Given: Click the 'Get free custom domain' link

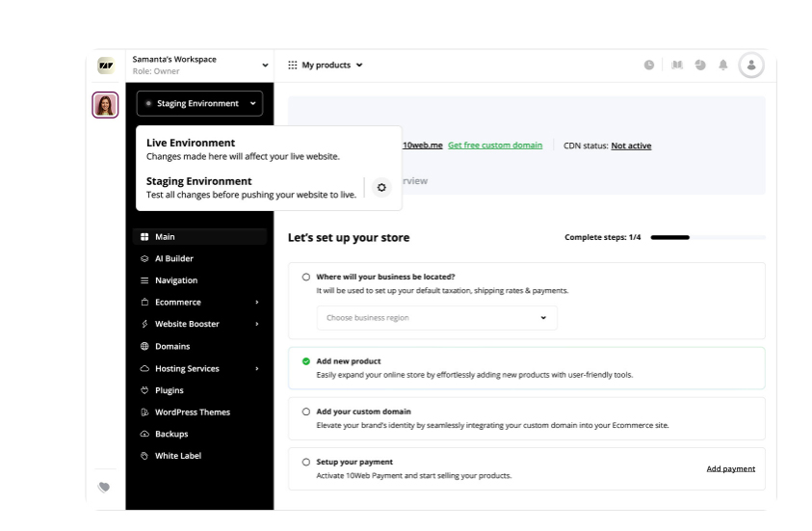Looking at the screenshot, I should (x=495, y=146).
